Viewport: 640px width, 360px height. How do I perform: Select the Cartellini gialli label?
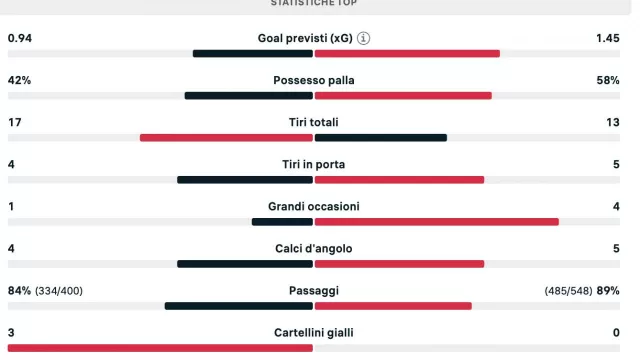click(x=313, y=333)
